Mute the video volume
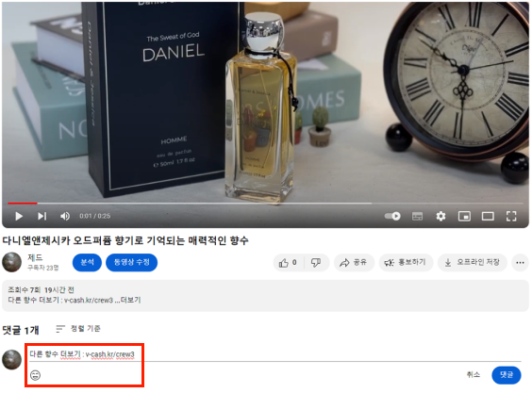532x393 pixels. click(65, 216)
